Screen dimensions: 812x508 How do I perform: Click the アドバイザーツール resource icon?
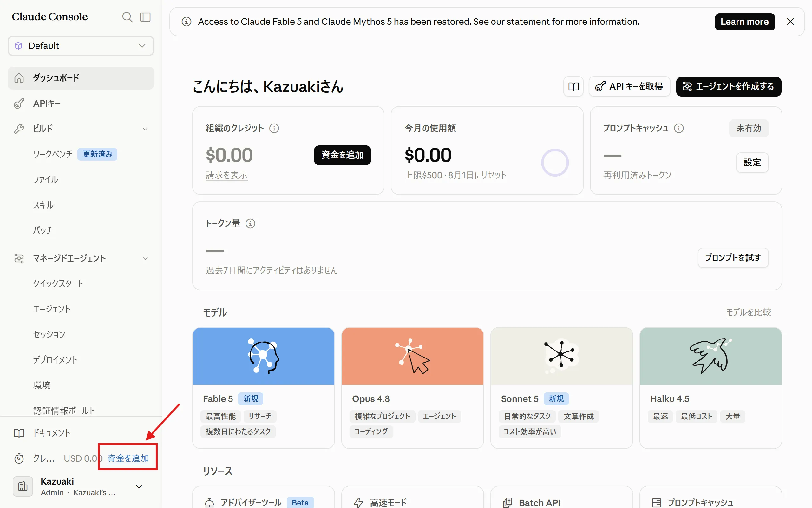click(209, 503)
